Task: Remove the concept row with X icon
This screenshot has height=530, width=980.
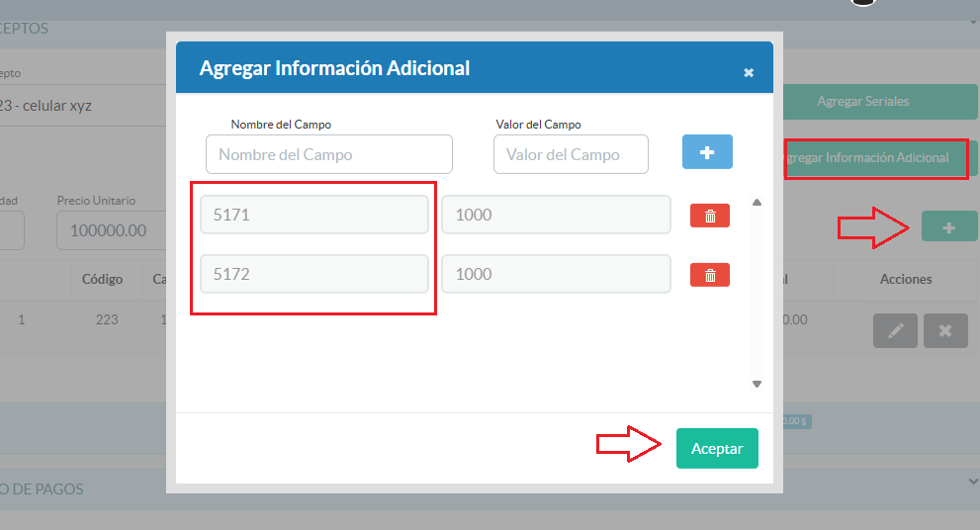Action: point(944,331)
